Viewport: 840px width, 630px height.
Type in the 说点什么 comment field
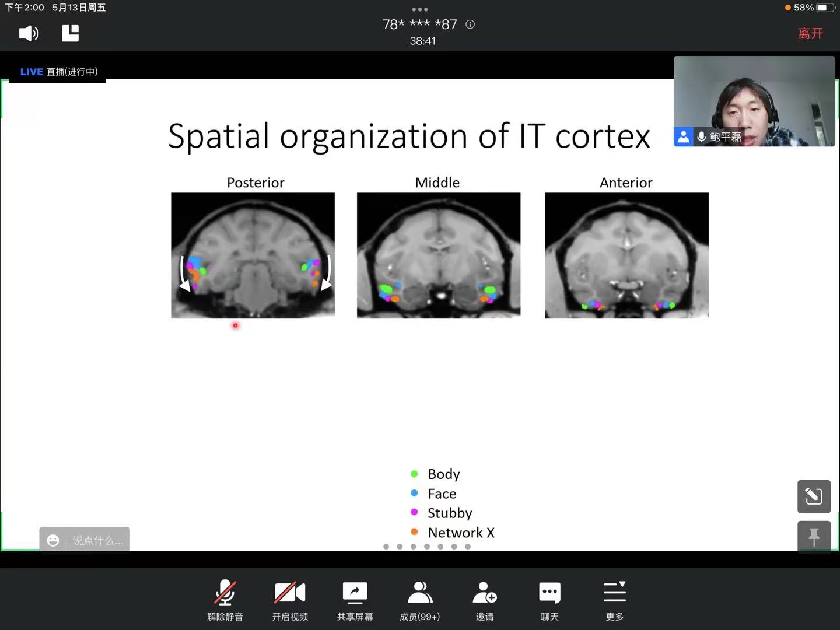[97, 541]
